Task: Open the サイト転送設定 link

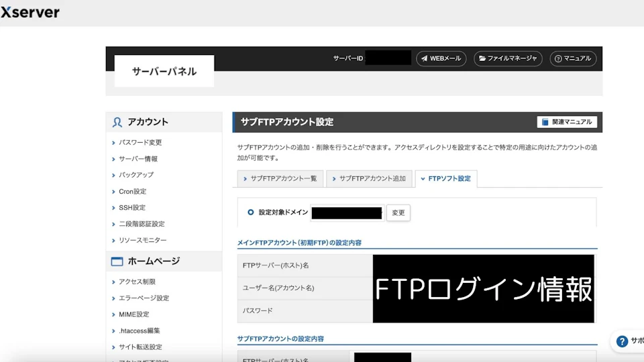Action: (x=140, y=347)
